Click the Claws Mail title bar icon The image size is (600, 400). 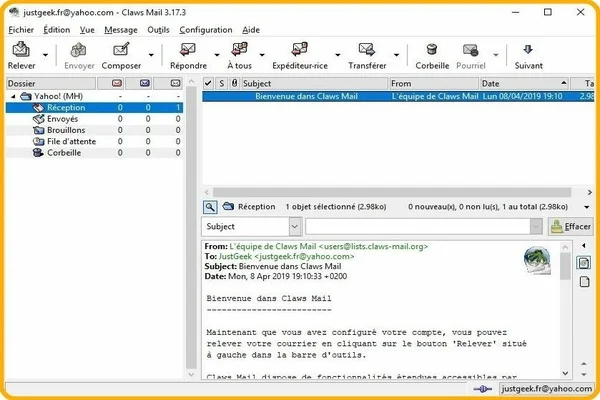coord(14,12)
